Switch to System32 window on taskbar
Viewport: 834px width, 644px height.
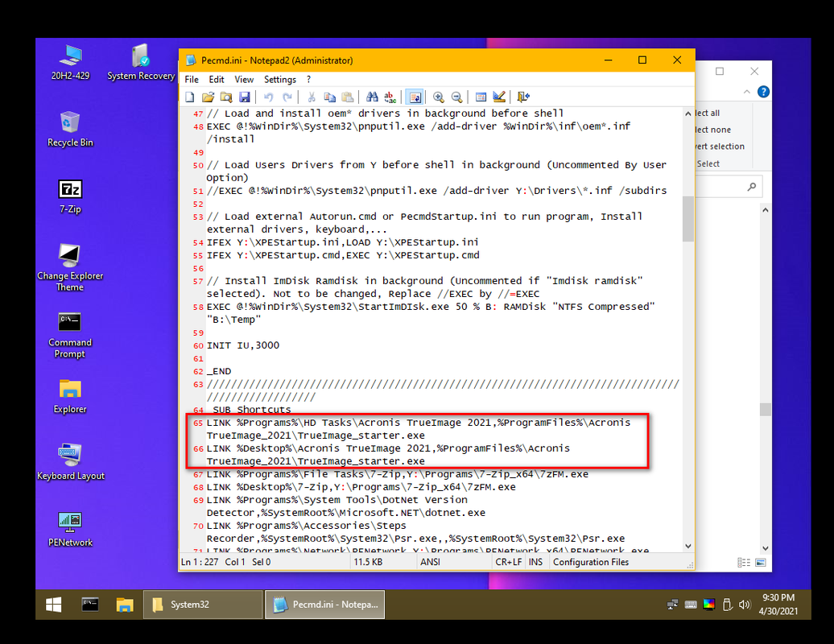pos(203,605)
